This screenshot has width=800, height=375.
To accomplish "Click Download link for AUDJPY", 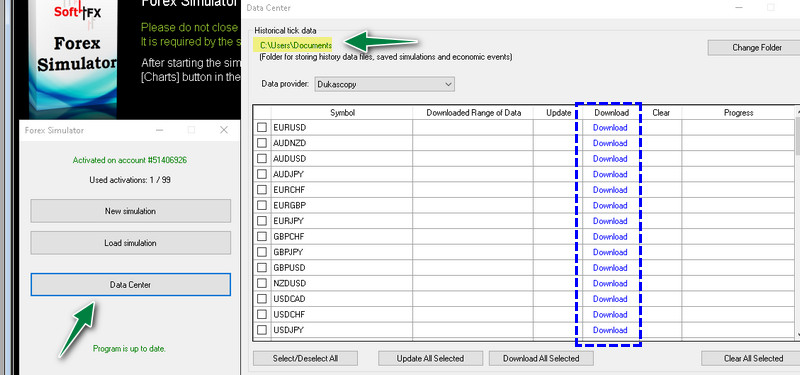I will click(x=610, y=174).
